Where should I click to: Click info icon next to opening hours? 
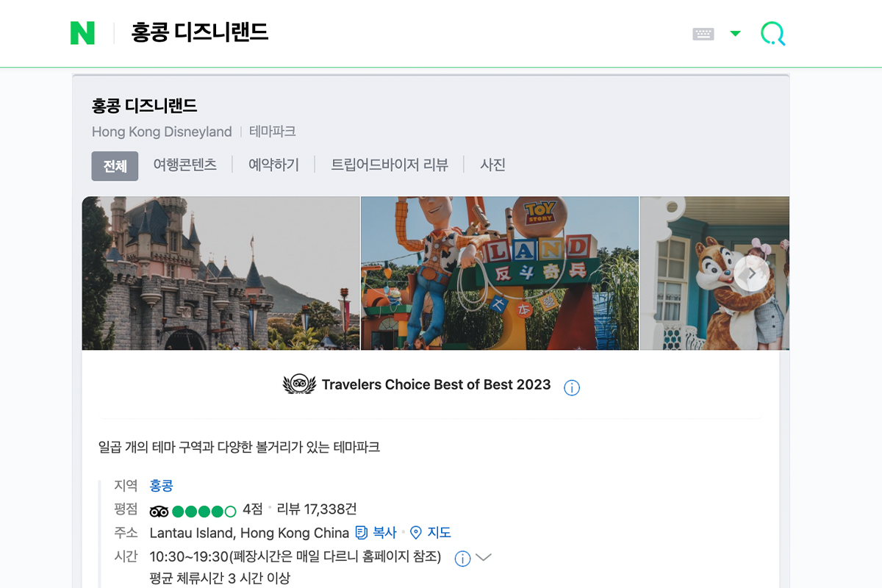click(x=462, y=559)
